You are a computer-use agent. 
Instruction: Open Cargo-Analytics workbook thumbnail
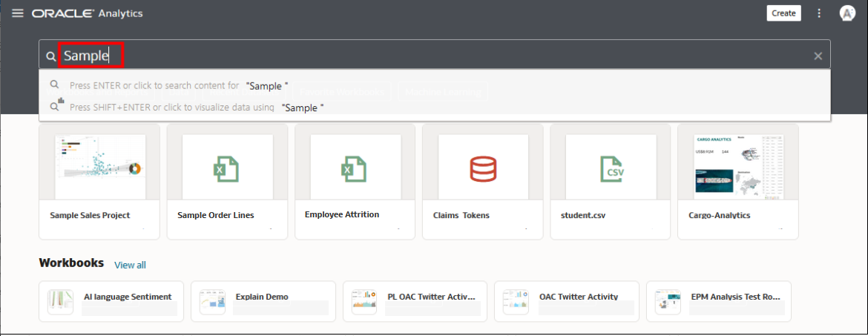coord(737,167)
